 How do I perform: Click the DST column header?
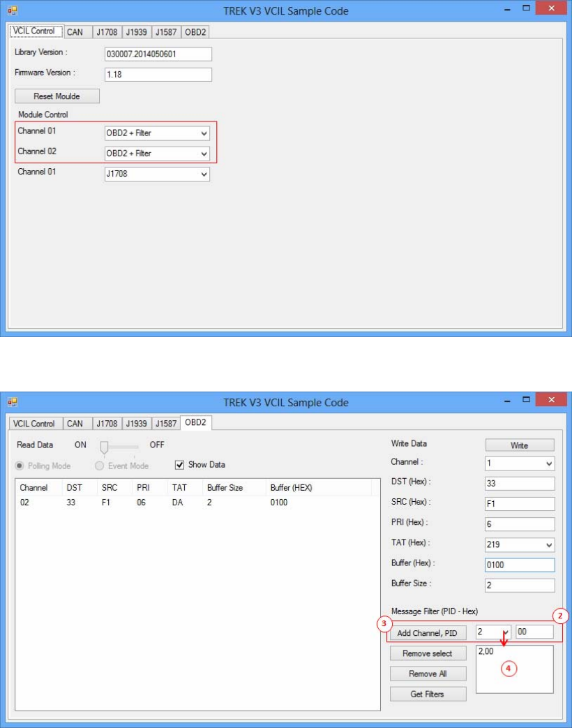click(x=80, y=487)
